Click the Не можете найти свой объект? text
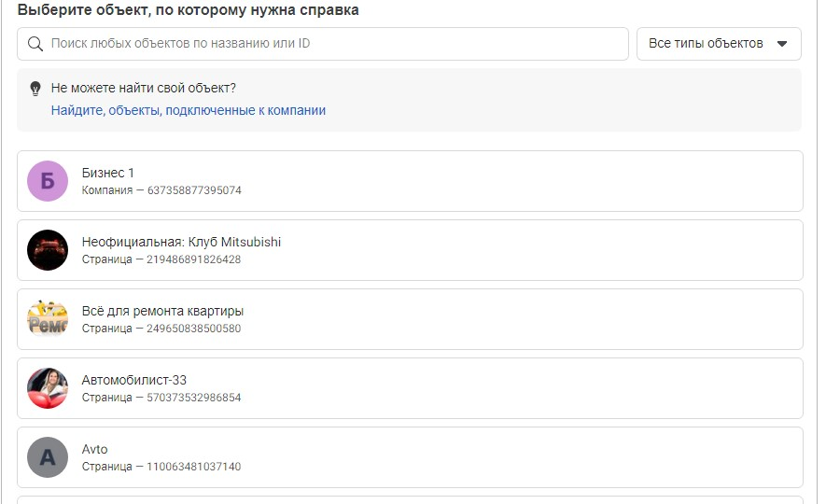 144,89
